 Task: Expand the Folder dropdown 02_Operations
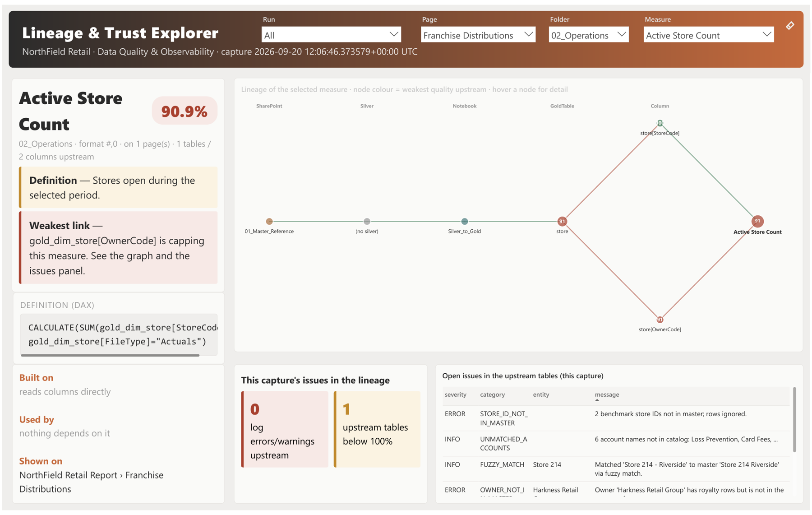click(588, 35)
